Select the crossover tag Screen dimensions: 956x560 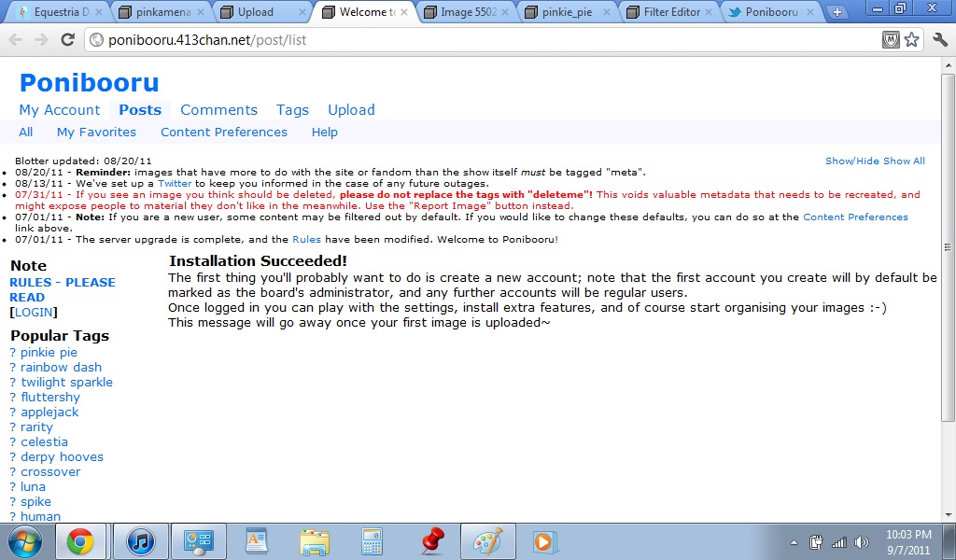50,471
